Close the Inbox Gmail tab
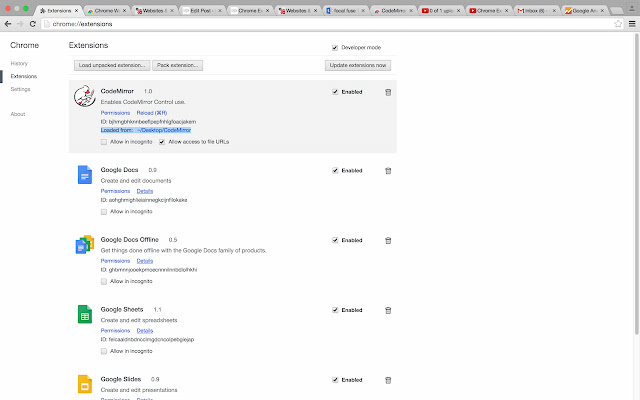Screen dimensions: 640x400 pos(554,11)
